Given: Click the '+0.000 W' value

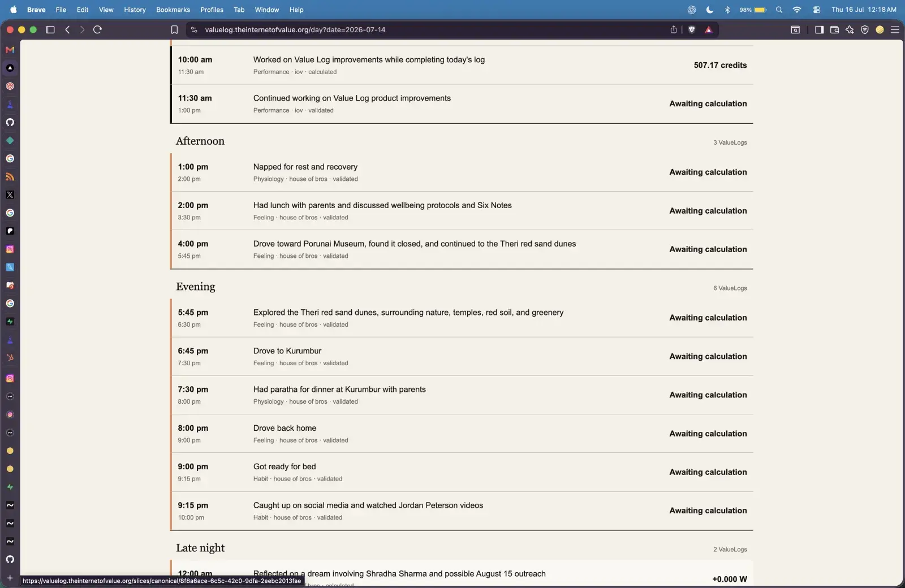Looking at the screenshot, I should point(729,579).
